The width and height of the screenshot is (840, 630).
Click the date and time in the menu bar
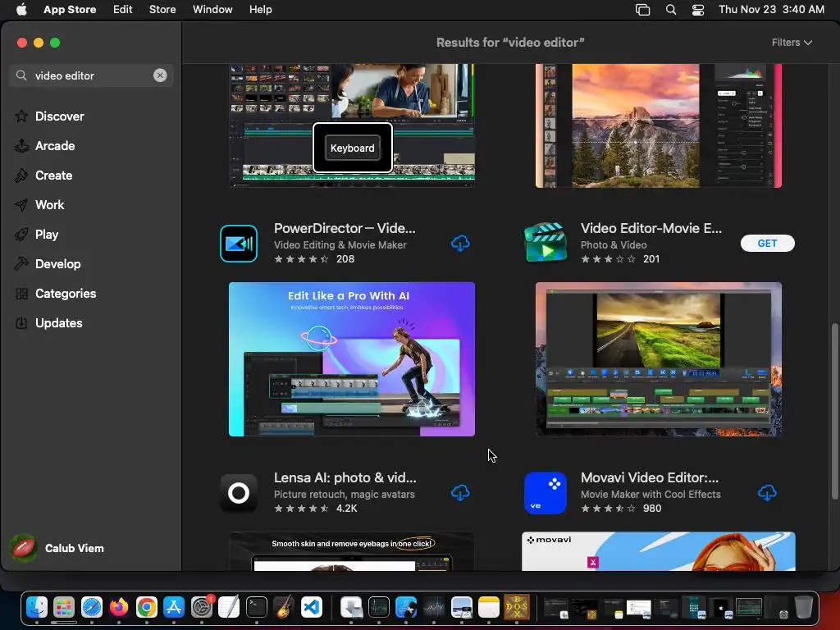point(771,10)
